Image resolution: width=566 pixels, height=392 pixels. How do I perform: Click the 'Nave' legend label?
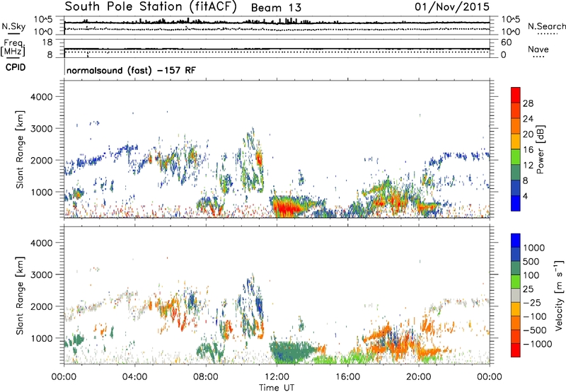click(x=538, y=49)
